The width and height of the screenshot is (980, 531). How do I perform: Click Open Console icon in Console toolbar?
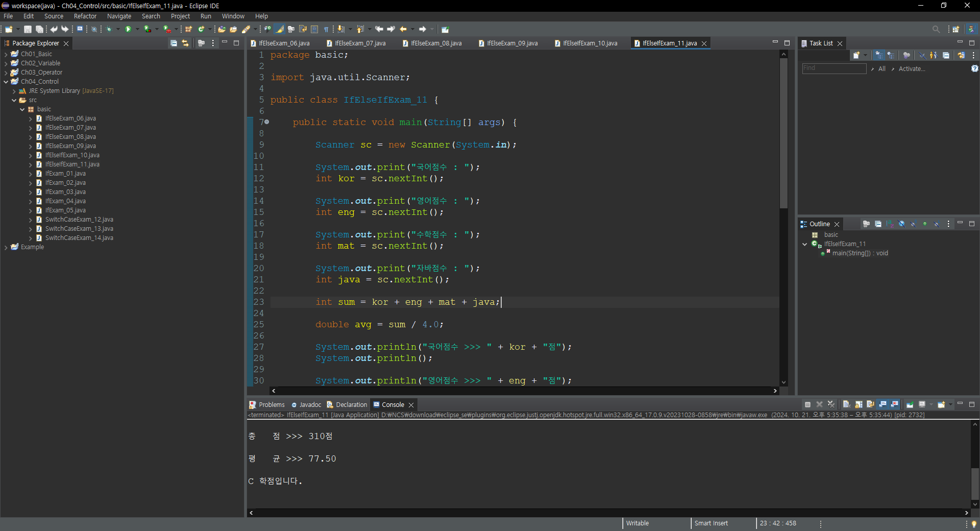[941, 404]
